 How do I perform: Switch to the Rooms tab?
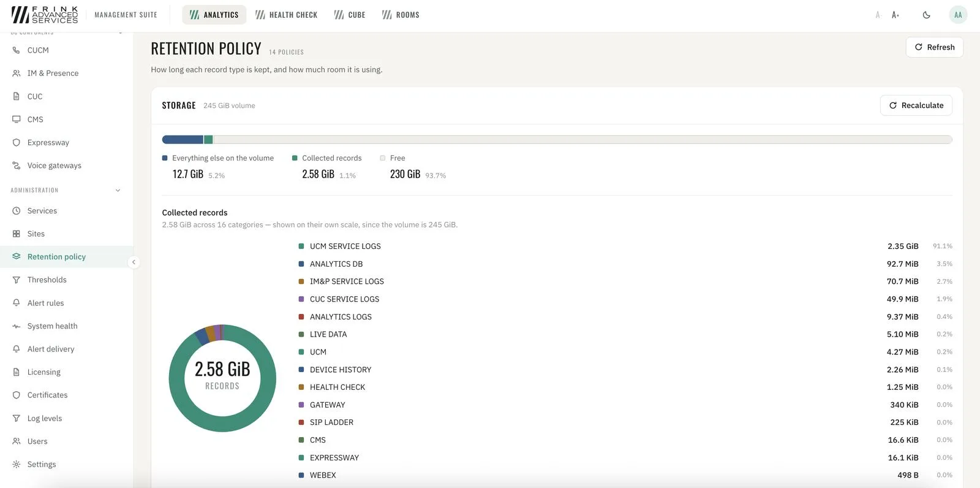tap(401, 15)
